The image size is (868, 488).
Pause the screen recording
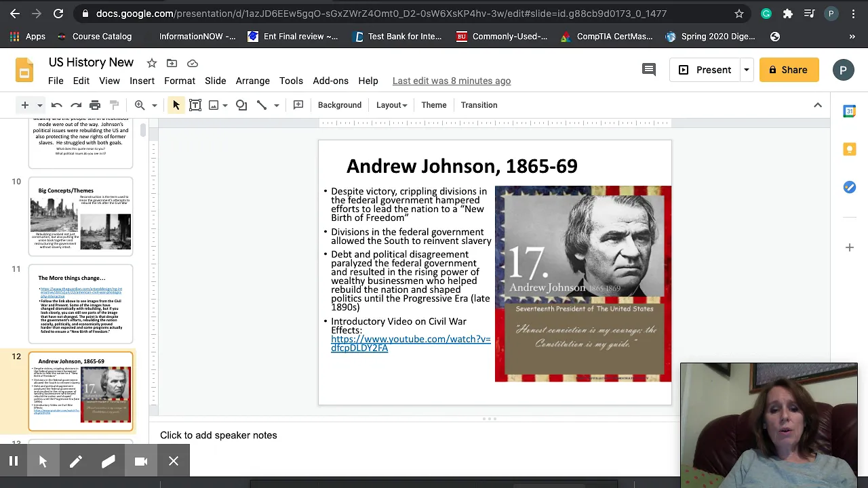coord(13,462)
